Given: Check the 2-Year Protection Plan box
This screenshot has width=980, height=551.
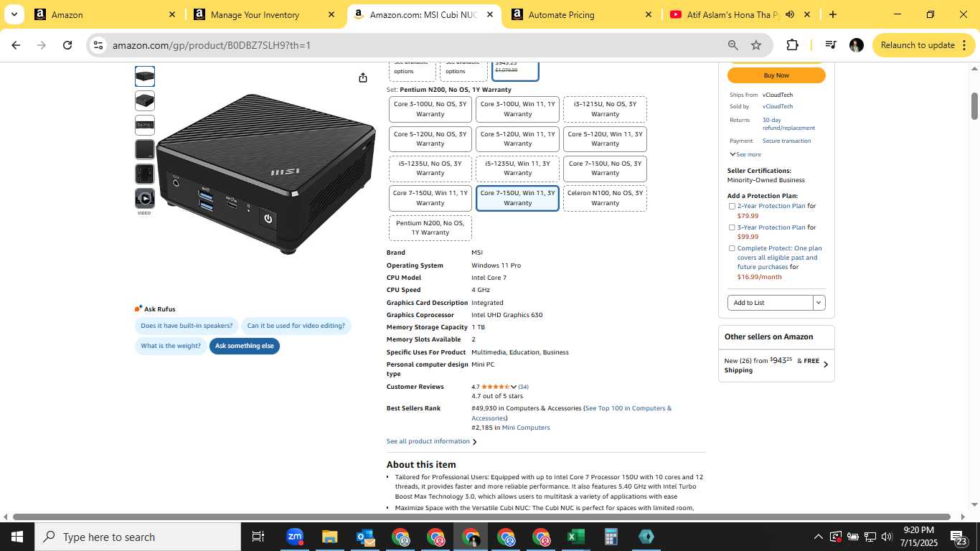Looking at the screenshot, I should pos(732,206).
